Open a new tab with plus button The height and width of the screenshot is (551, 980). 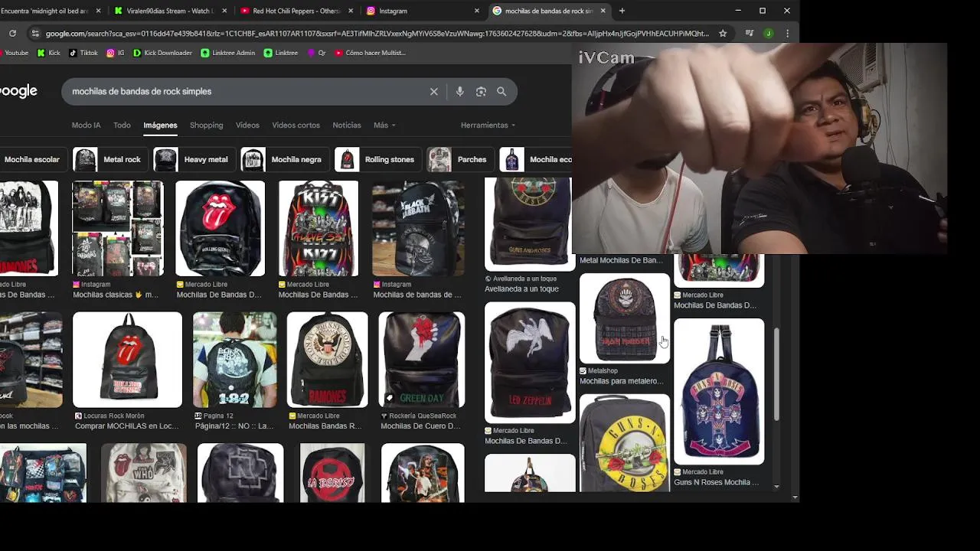click(x=622, y=11)
